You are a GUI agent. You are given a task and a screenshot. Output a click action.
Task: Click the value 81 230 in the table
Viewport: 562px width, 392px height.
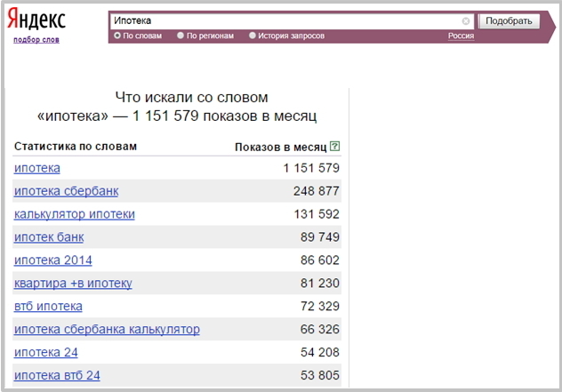coord(320,283)
